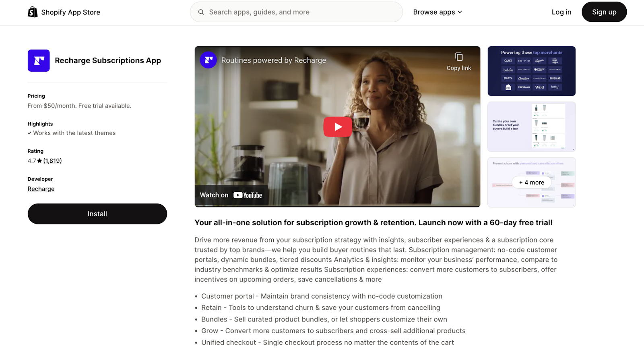Click the Install button
Viewport: 644px width, 359px height.
coord(97,214)
